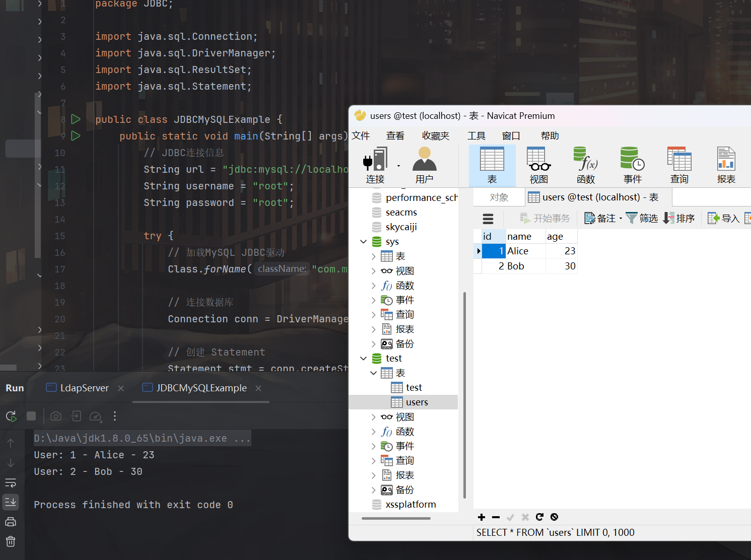Add a new record with plus icon

482,517
